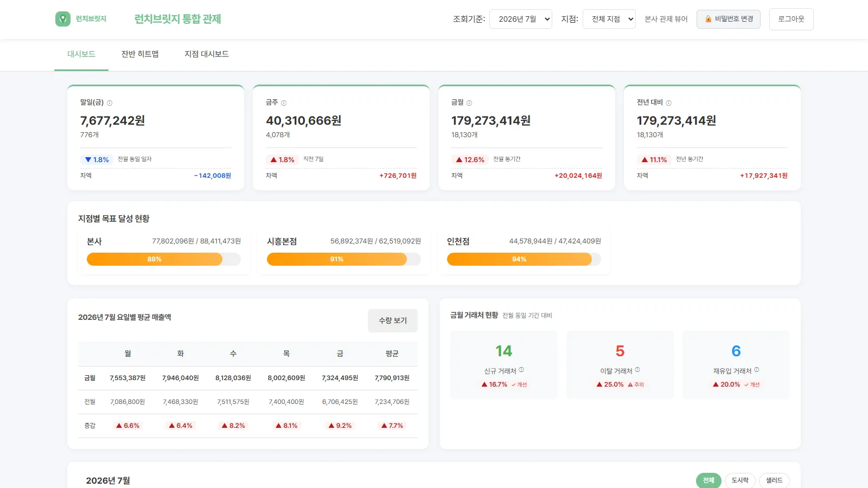Viewport: 868px width, 488px height.
Task: Click the 1.8% decrease badge under 말일(금)
Action: (x=97, y=159)
